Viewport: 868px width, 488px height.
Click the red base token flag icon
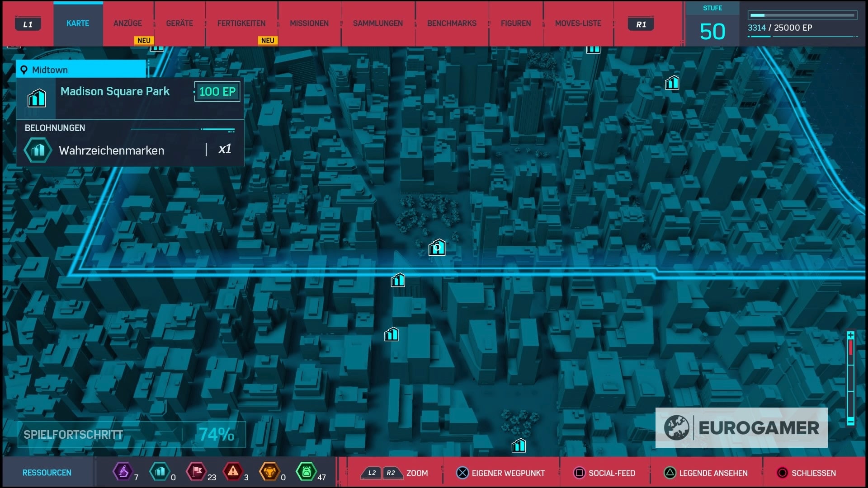click(196, 472)
